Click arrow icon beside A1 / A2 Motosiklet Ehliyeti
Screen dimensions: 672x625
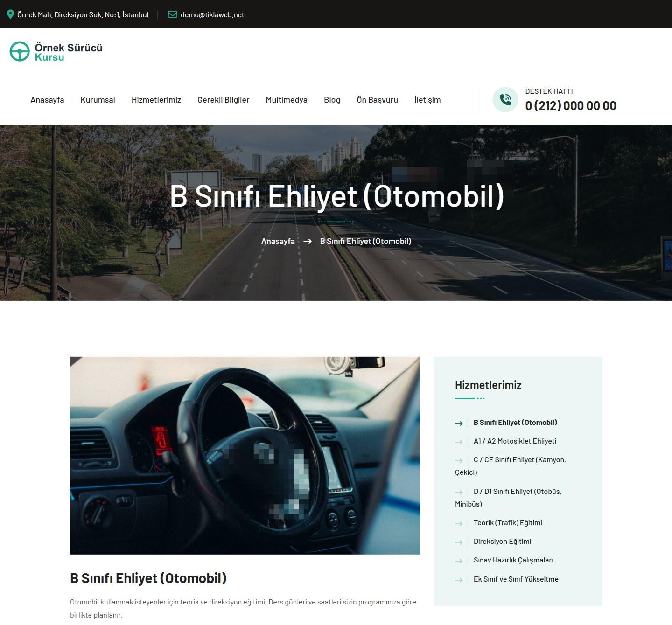tap(459, 442)
